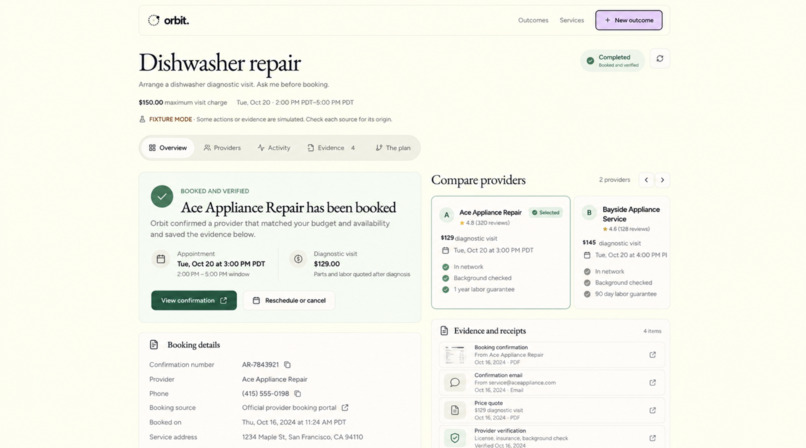The height and width of the screenshot is (448, 806).
Task: Click the $150.00 maximum visit charge text
Action: click(x=182, y=103)
